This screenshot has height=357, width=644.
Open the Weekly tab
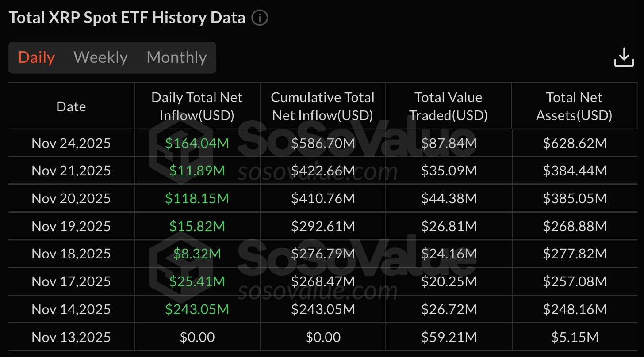click(x=100, y=57)
